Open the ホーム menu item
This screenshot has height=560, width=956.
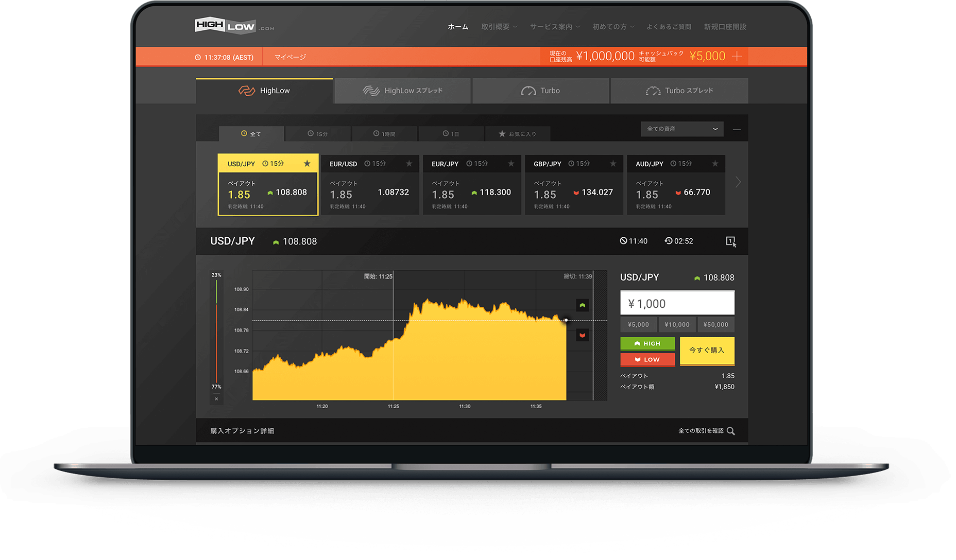(458, 27)
